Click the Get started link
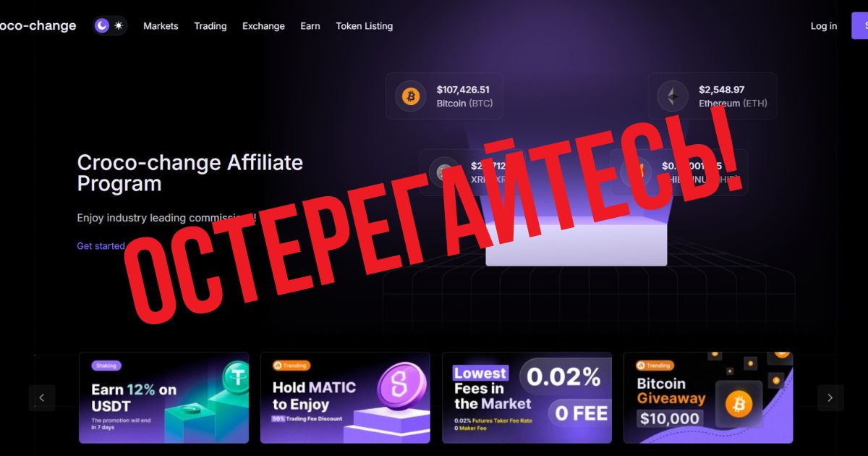Screen dimensions: 868x456 pyautogui.click(x=101, y=246)
